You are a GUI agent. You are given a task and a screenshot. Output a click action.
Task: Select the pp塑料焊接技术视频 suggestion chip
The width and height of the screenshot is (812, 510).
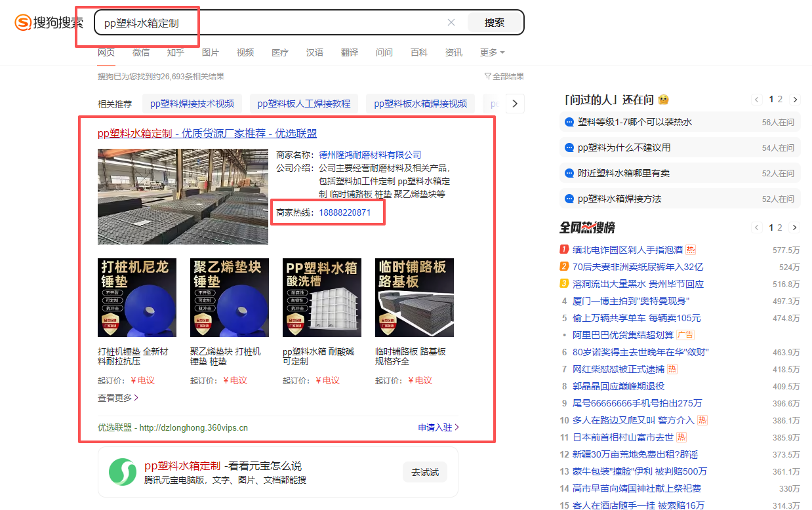pyautogui.click(x=192, y=104)
